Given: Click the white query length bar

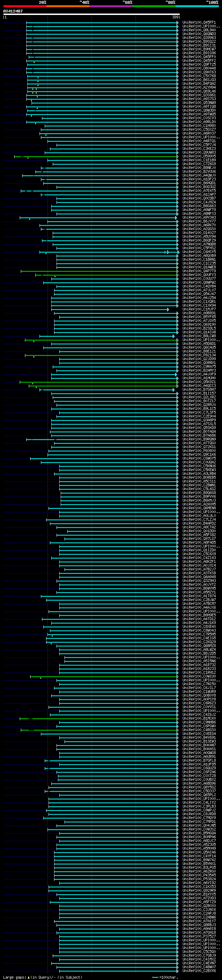Looking at the screenshot, I should tap(92, 14).
